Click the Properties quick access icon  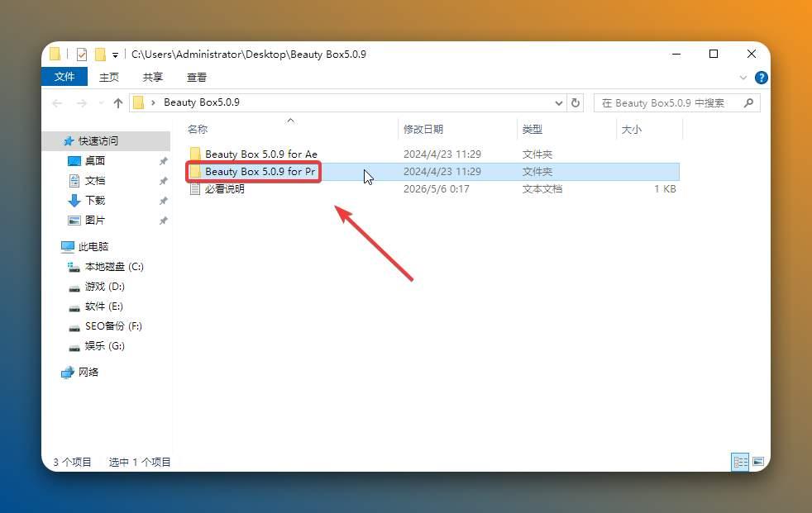tap(81, 55)
